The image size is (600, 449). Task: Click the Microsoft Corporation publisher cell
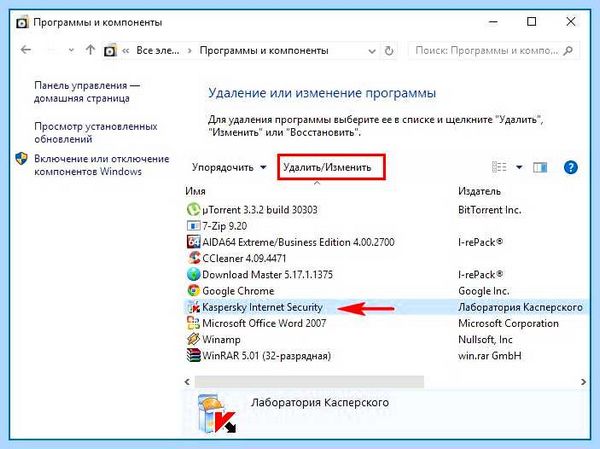pyautogui.click(x=508, y=323)
